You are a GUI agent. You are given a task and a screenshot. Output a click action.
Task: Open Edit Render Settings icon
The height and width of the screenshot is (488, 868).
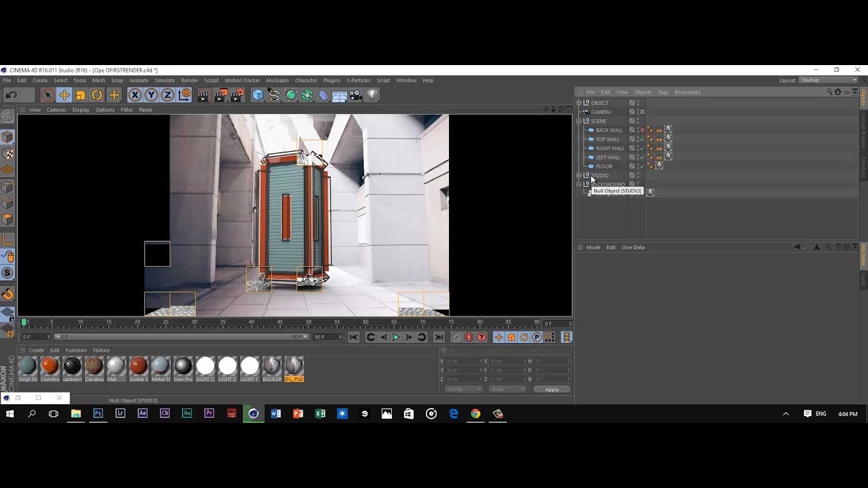click(x=237, y=96)
